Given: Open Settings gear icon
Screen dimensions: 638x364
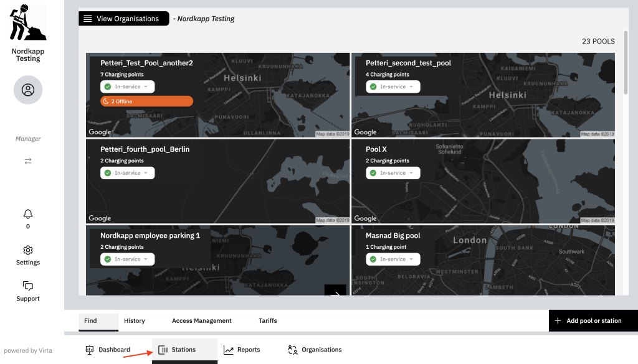Looking at the screenshot, I should [x=27, y=250].
